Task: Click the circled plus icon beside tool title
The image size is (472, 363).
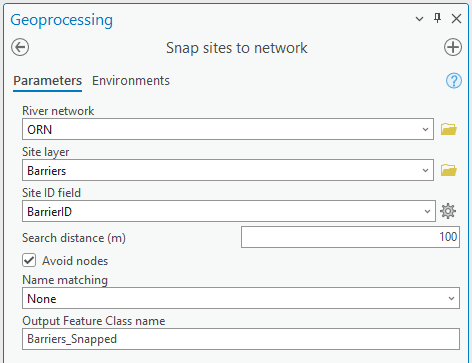Action: click(x=453, y=47)
